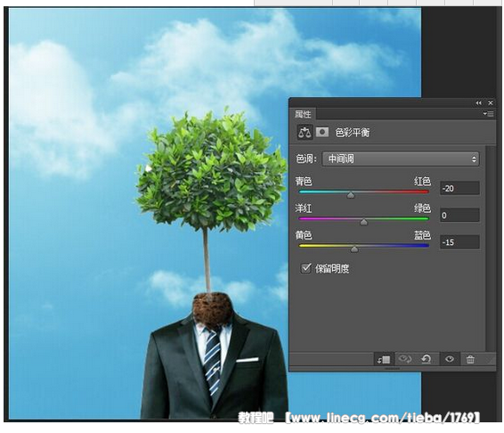This screenshot has height=433, width=504.
Task: Click the magenta-green value field showing 0
Action: [x=459, y=216]
